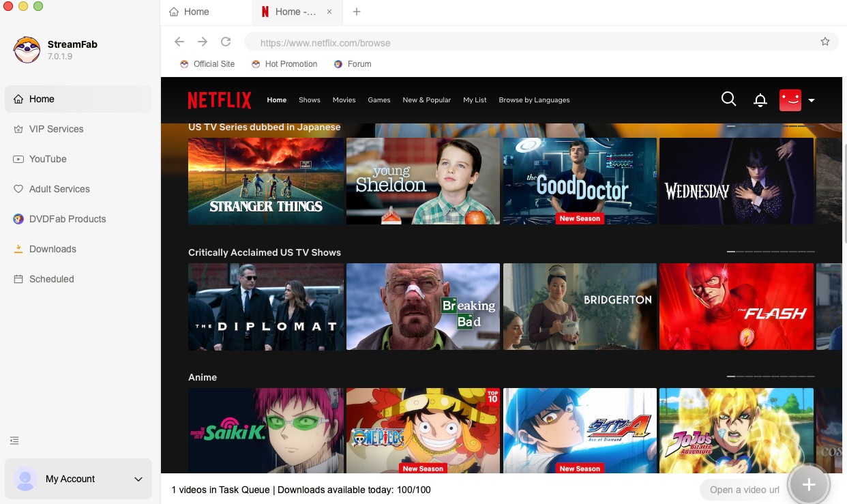Expand the Netflix profile dropdown arrow
The width and height of the screenshot is (847, 504).
coord(812,100)
